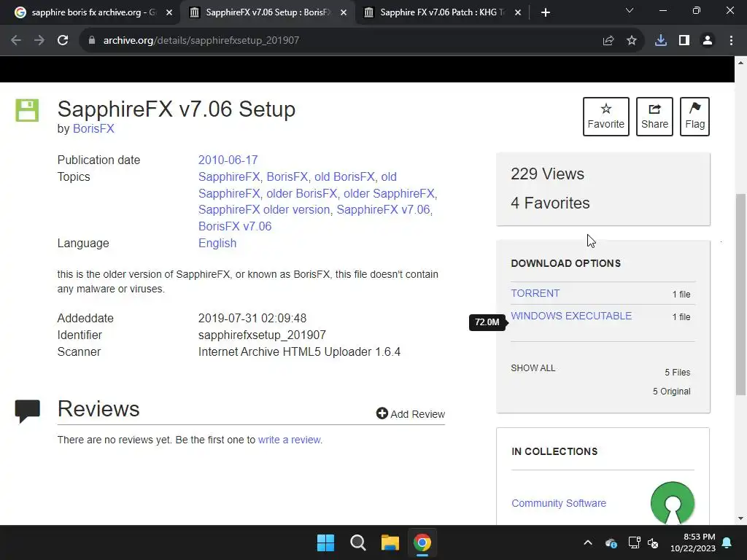747x560 pixels.
Task: Go back using the browser back arrow
Action: pyautogui.click(x=16, y=41)
